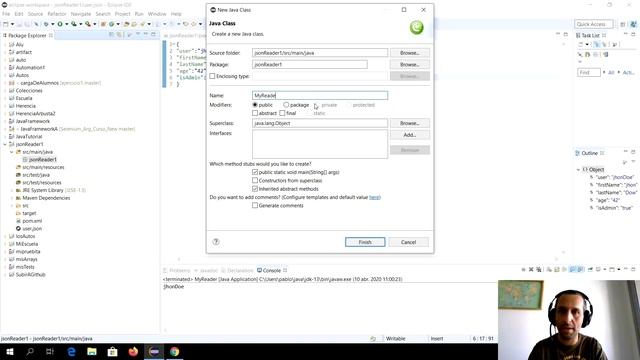Image resolution: width=640 pixels, height=360 pixels.
Task: Open Microsoft Edge from taskbar
Action: click(71, 351)
